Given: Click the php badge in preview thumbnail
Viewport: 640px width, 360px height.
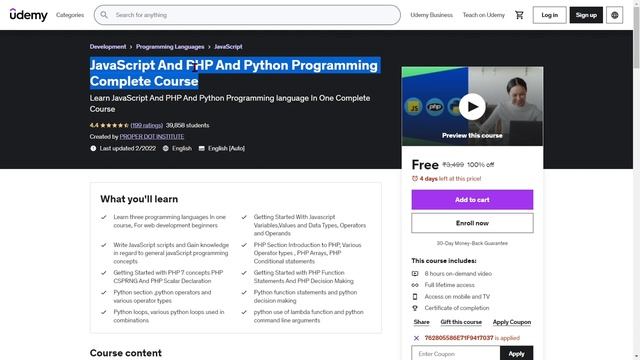Looking at the screenshot, I should click(x=435, y=107).
